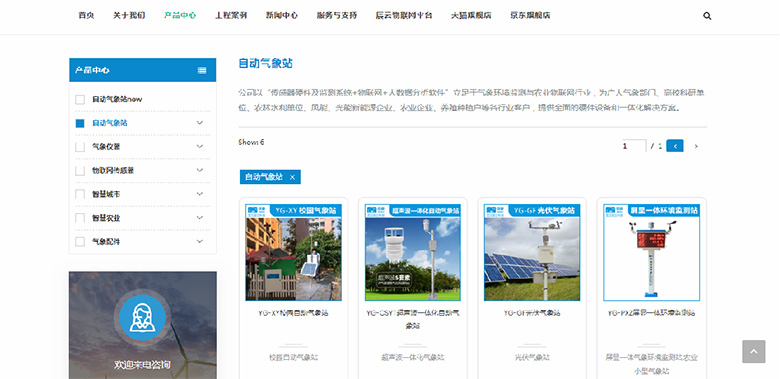Click the page number input field
The height and width of the screenshot is (379, 780).
[633, 146]
